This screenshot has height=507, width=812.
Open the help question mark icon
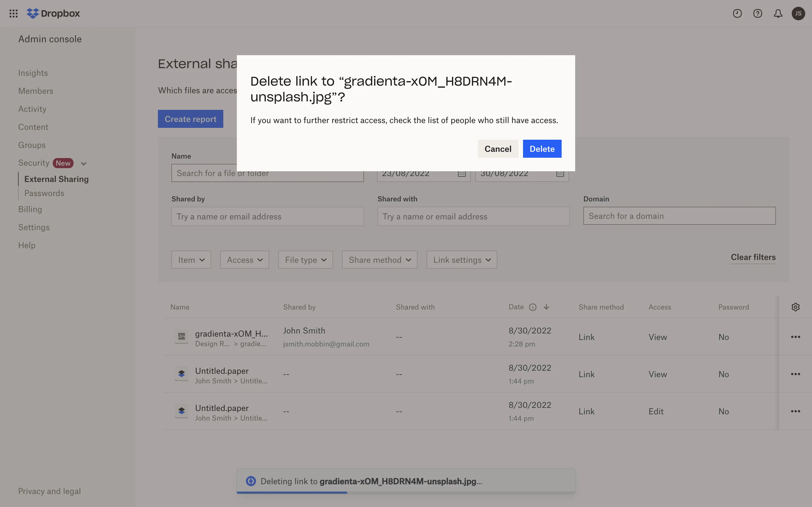tap(757, 14)
